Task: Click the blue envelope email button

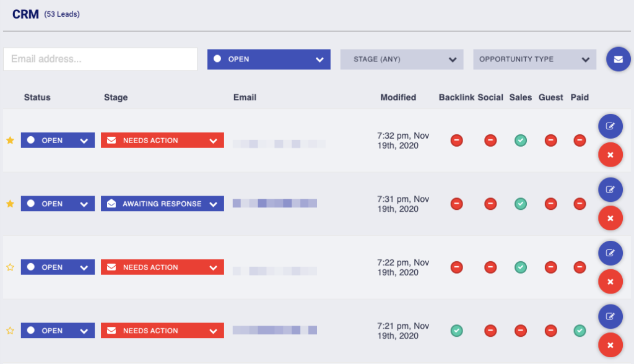Action: (x=618, y=59)
